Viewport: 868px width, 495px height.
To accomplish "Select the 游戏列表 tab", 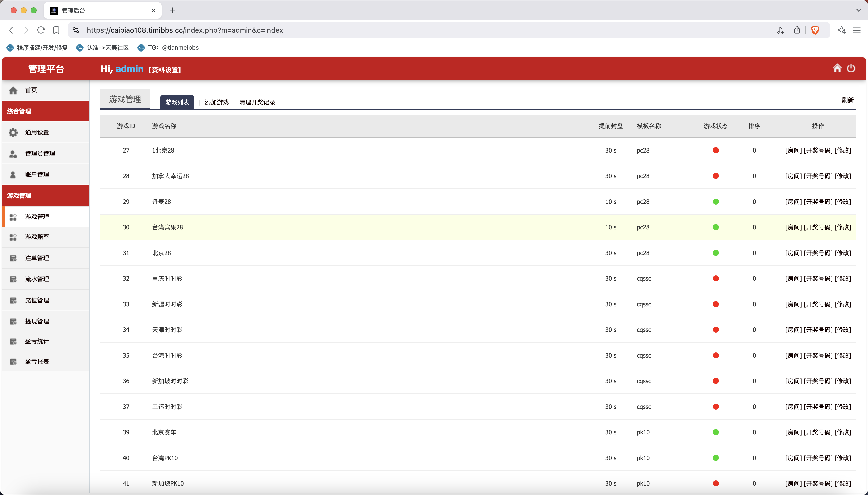I will tap(177, 102).
